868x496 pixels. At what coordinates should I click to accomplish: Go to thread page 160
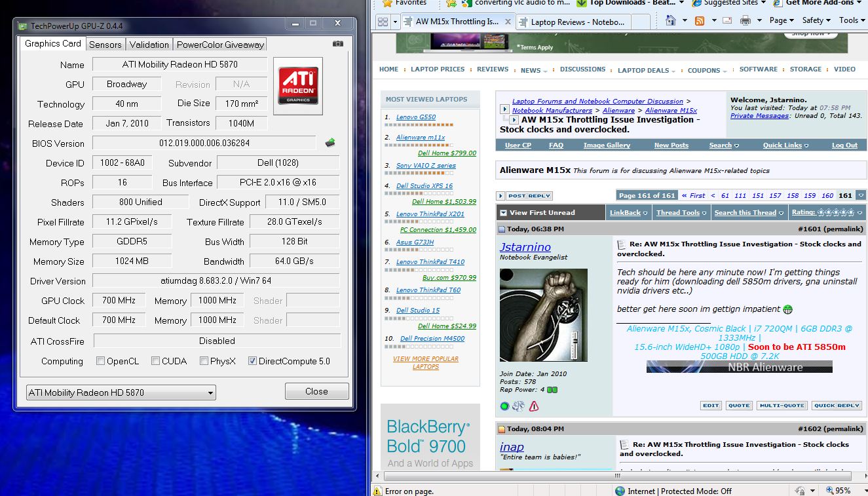click(x=827, y=195)
